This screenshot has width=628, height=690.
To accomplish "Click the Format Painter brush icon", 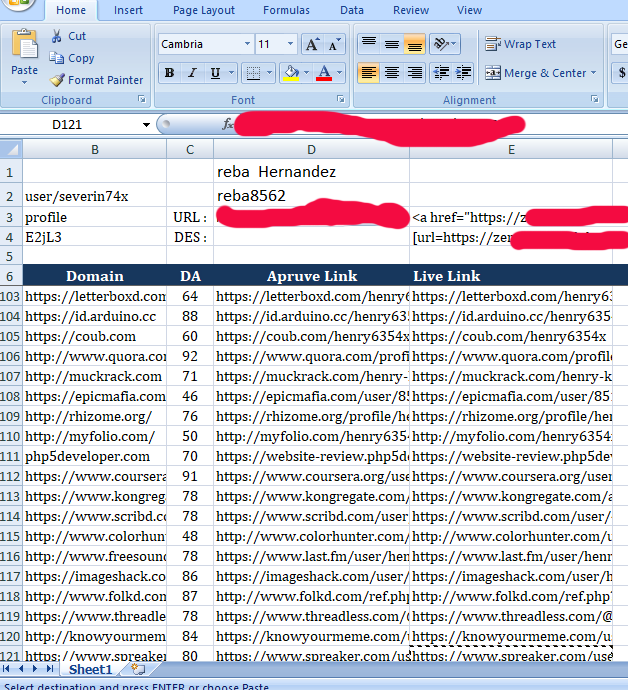I will point(57,80).
